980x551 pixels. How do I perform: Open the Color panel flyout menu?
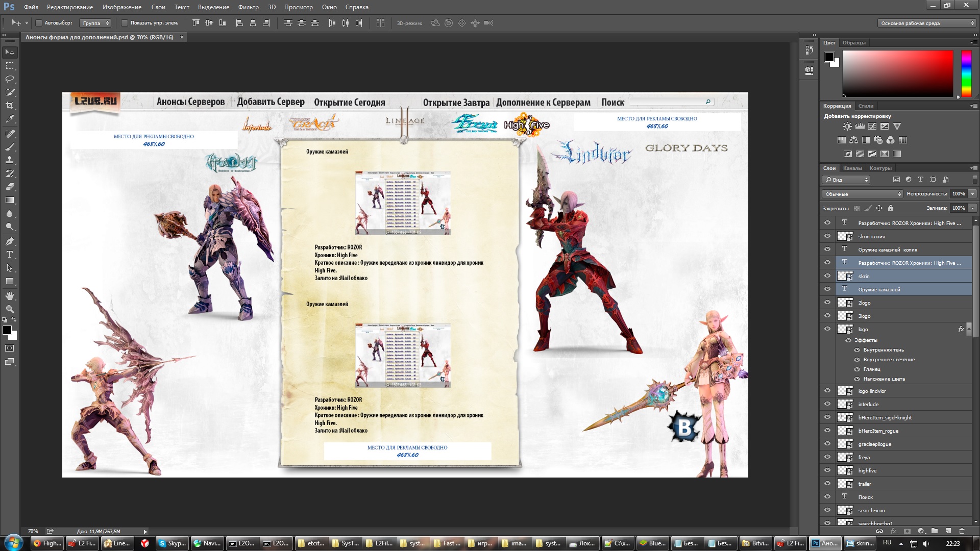click(x=973, y=43)
